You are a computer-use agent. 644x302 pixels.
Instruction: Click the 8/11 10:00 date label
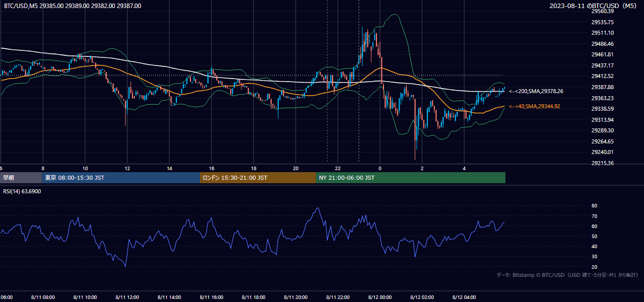click(x=85, y=297)
